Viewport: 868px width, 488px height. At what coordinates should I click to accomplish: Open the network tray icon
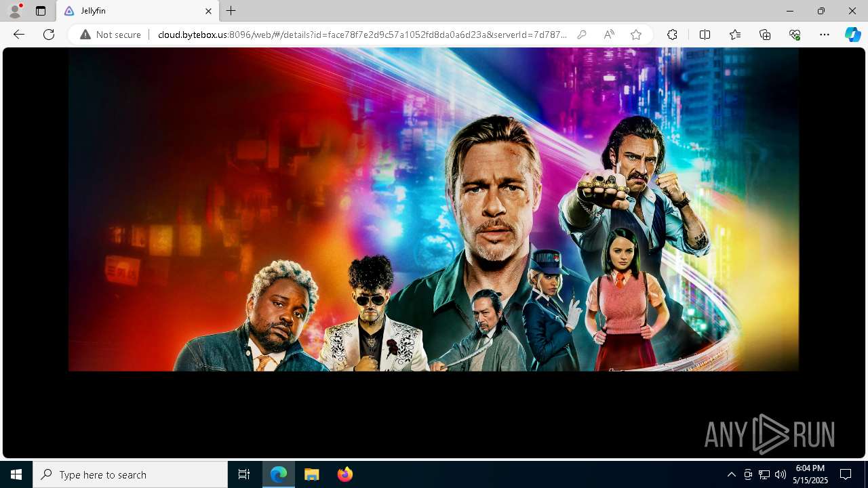click(x=764, y=474)
